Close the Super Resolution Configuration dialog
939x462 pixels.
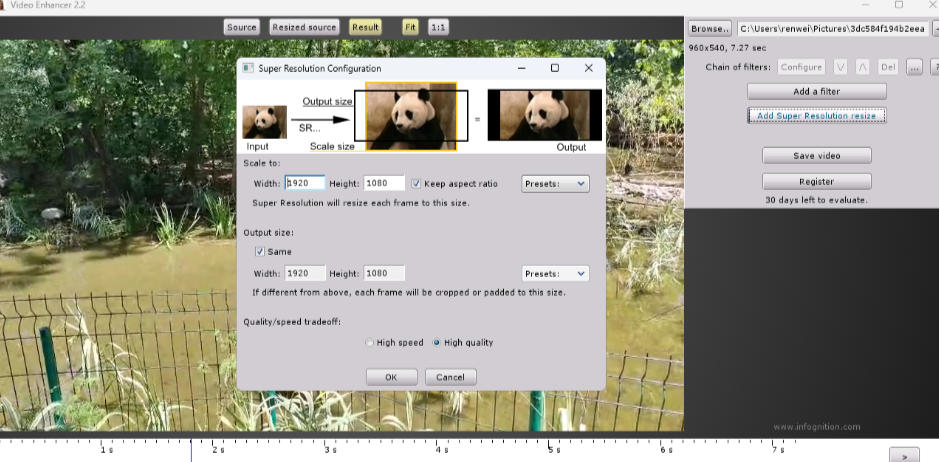click(x=589, y=68)
